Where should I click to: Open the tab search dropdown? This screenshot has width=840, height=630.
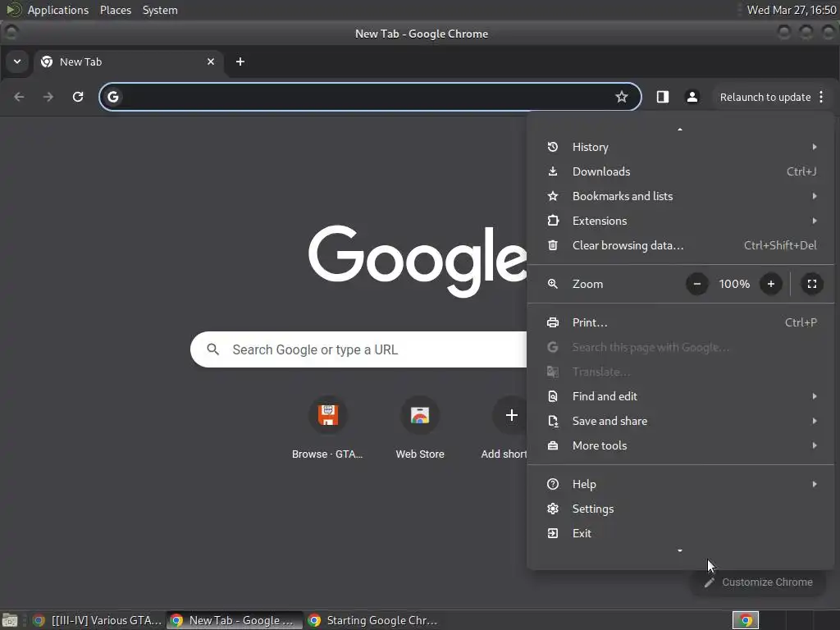(x=17, y=62)
